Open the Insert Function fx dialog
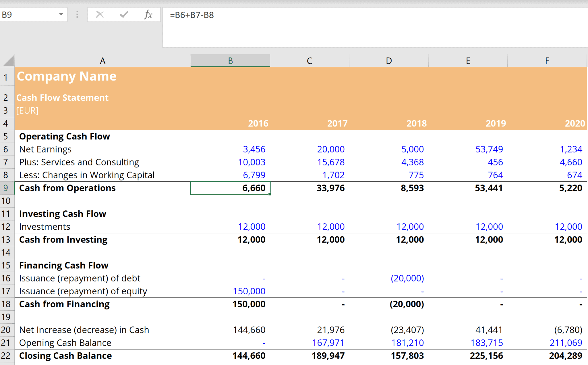The image size is (588, 365). pyautogui.click(x=148, y=15)
